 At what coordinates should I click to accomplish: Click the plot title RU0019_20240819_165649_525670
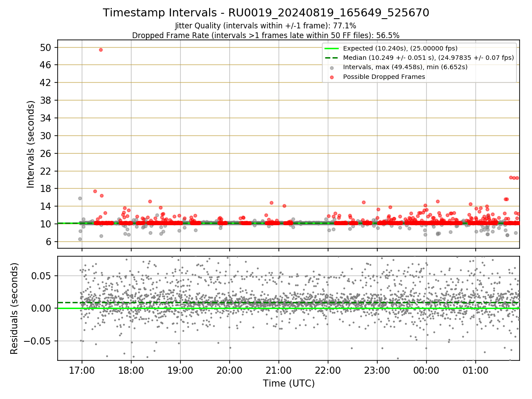[x=266, y=13]
